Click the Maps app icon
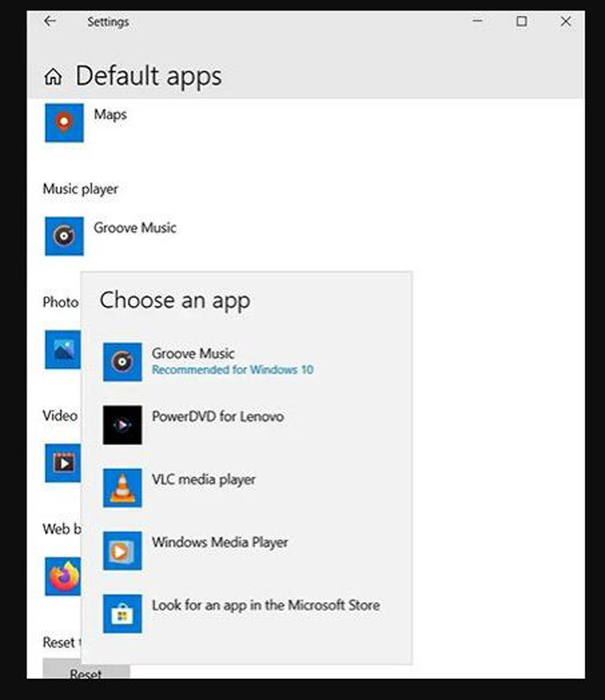This screenshot has width=605, height=700. (x=64, y=123)
